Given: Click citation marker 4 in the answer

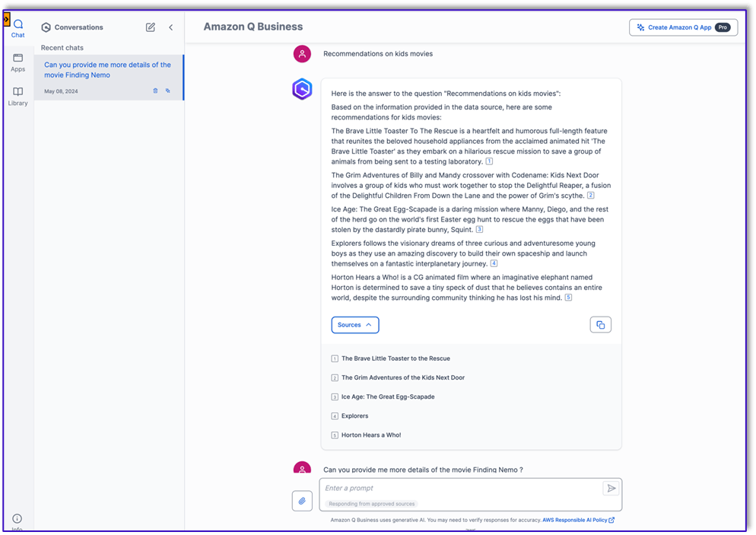Looking at the screenshot, I should coord(494,263).
